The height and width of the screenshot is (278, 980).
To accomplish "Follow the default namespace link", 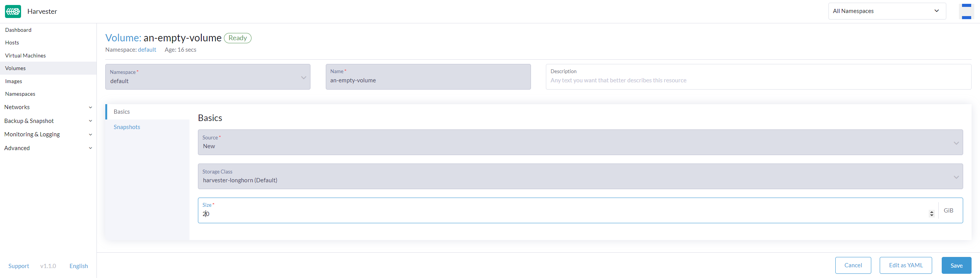I will tap(147, 50).
